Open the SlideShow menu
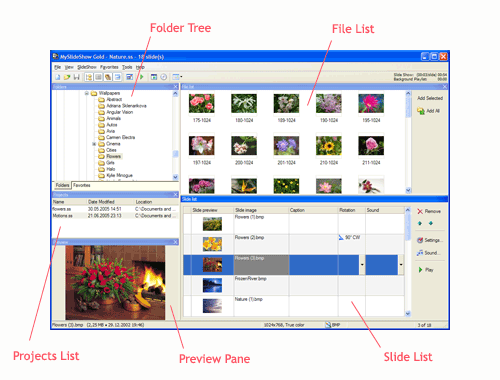500x380 pixels. (87, 67)
